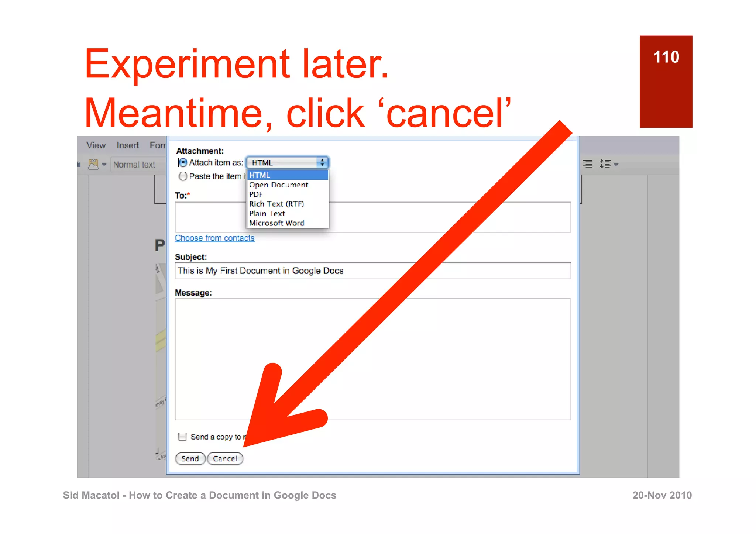
Task: Open the Insert menu behind the dialog
Action: click(x=128, y=145)
